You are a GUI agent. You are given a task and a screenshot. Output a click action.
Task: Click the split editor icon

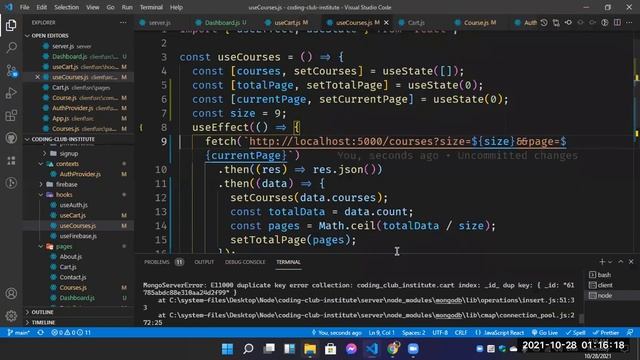pos(617,22)
